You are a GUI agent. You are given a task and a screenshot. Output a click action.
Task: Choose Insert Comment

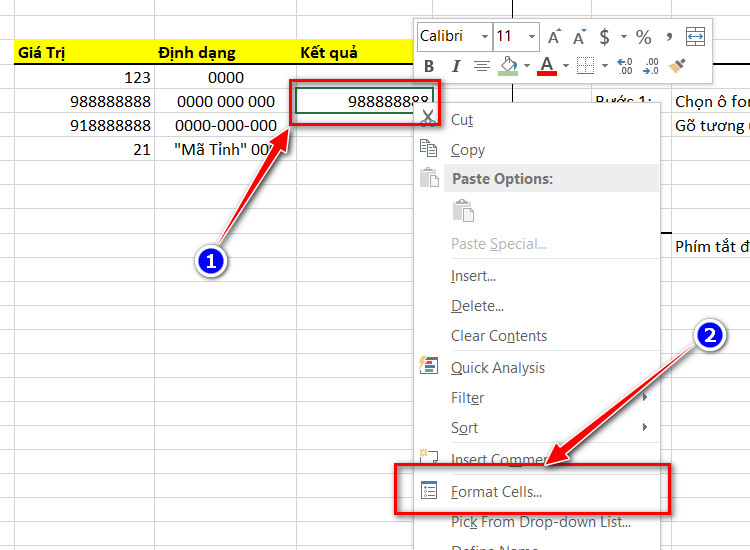pyautogui.click(x=538, y=459)
